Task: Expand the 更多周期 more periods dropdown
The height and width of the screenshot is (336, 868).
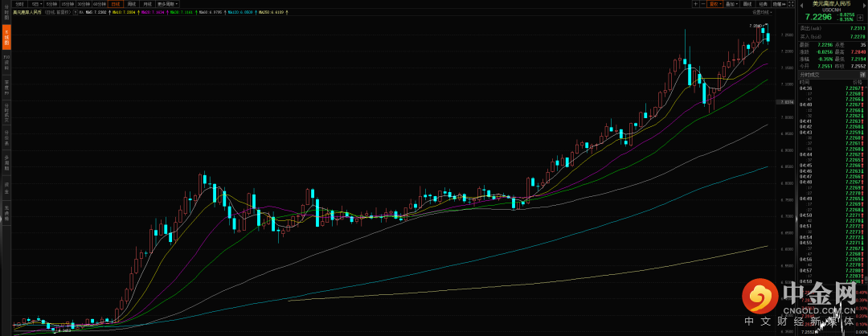Action: (167, 4)
